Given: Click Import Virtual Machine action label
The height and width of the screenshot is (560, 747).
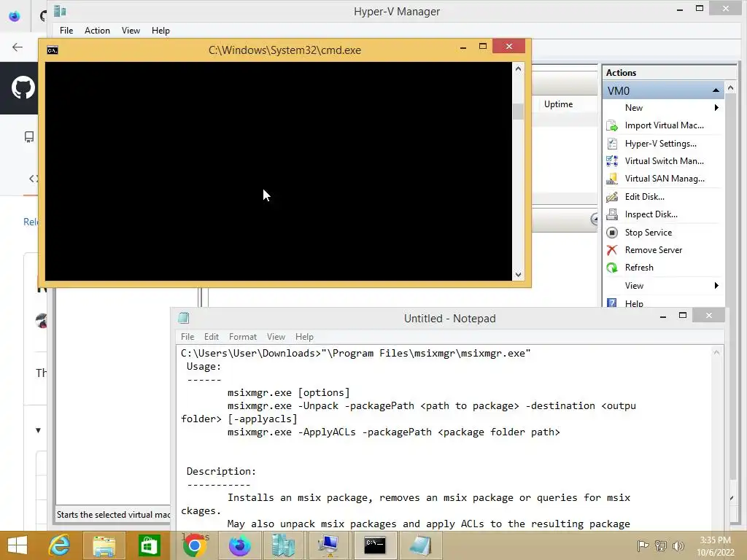Looking at the screenshot, I should [x=664, y=125].
